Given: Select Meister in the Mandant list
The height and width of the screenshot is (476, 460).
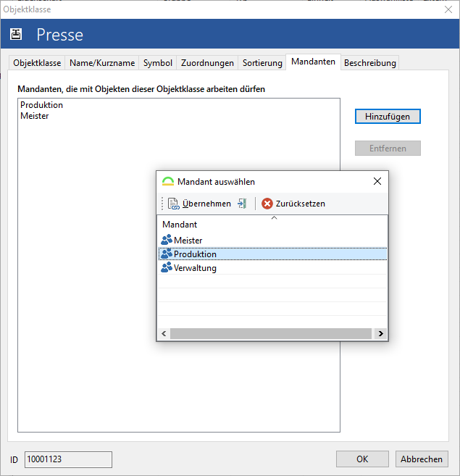Looking at the screenshot, I should click(272, 240).
